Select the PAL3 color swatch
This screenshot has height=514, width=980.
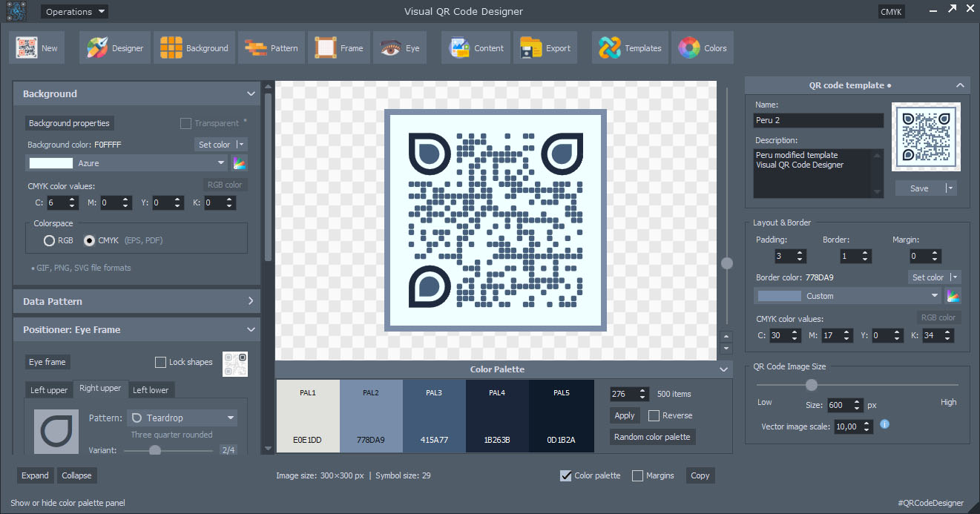click(435, 416)
